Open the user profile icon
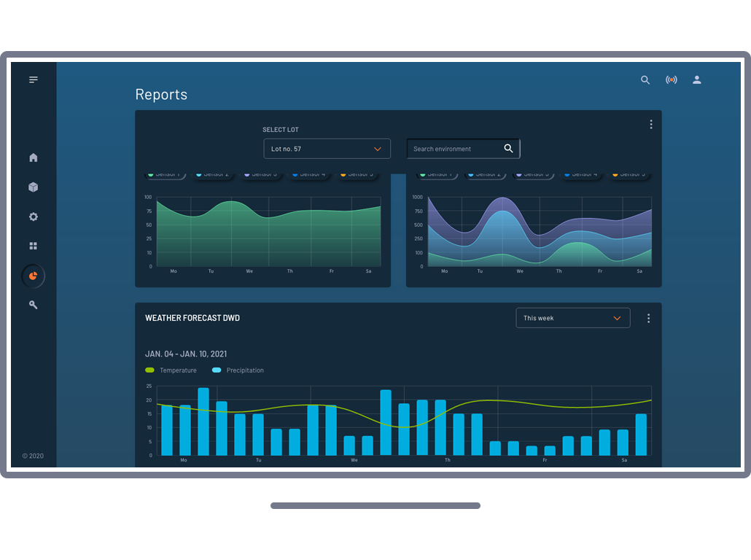This screenshot has height=560, width=751. 697,80
